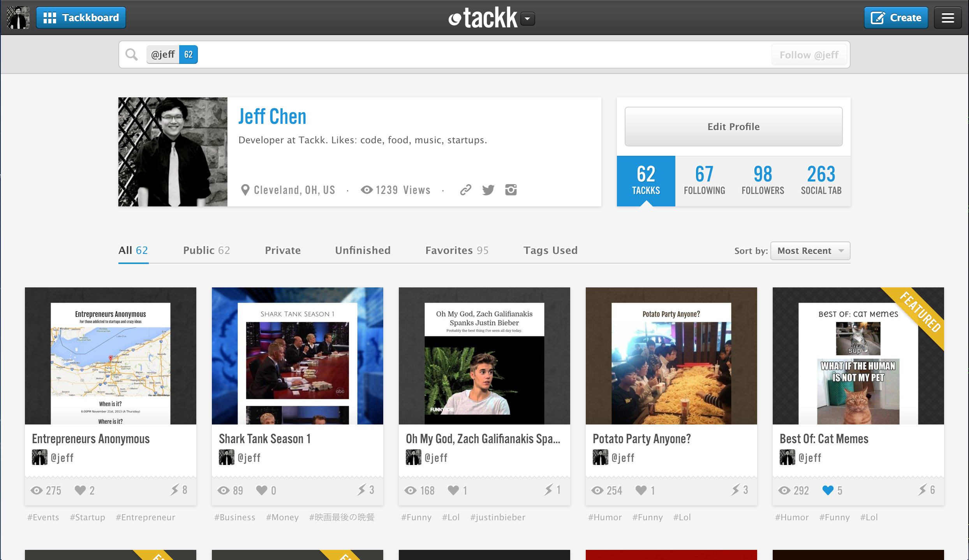Screen dimensions: 969x560
Task: Like the Entrepreneurs Anonymous tackk heart
Action: pos(80,490)
